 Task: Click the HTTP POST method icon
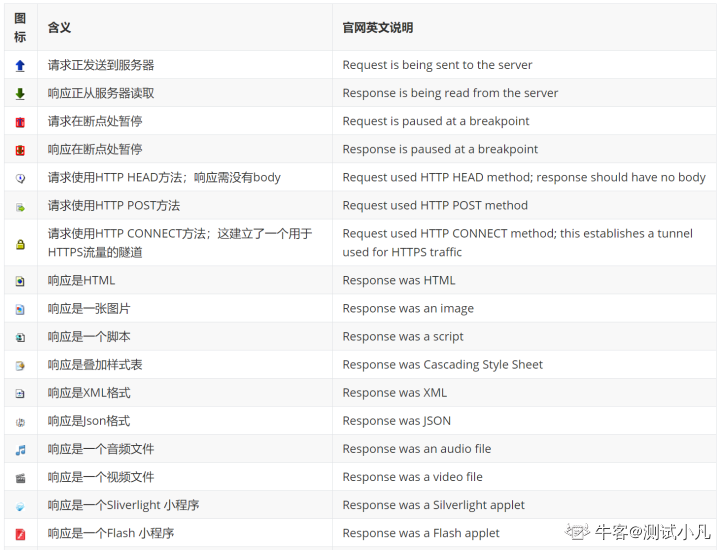click(20, 207)
